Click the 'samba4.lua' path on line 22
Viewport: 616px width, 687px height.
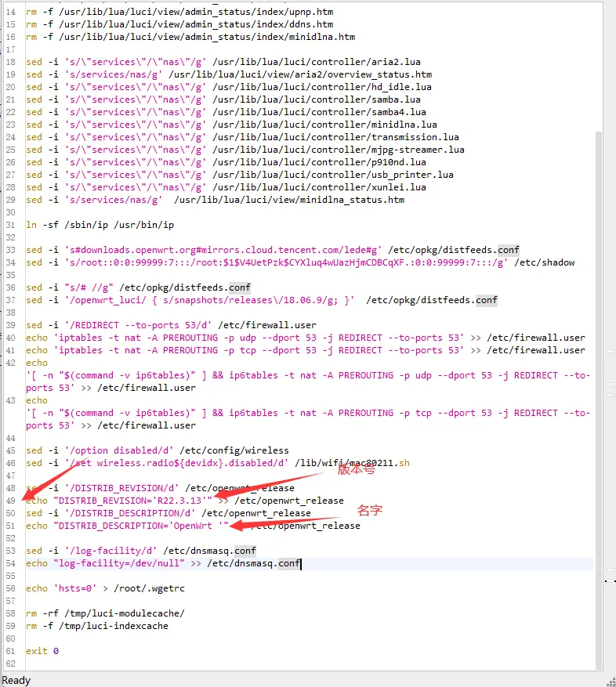pyautogui.click(x=319, y=112)
